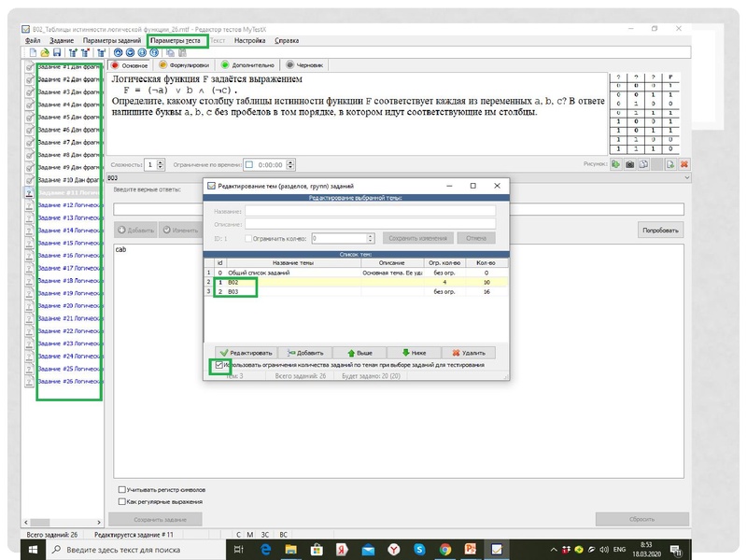747x560 pixels.
Task: Create a new test with the blank page icon
Action: pyautogui.click(x=32, y=53)
